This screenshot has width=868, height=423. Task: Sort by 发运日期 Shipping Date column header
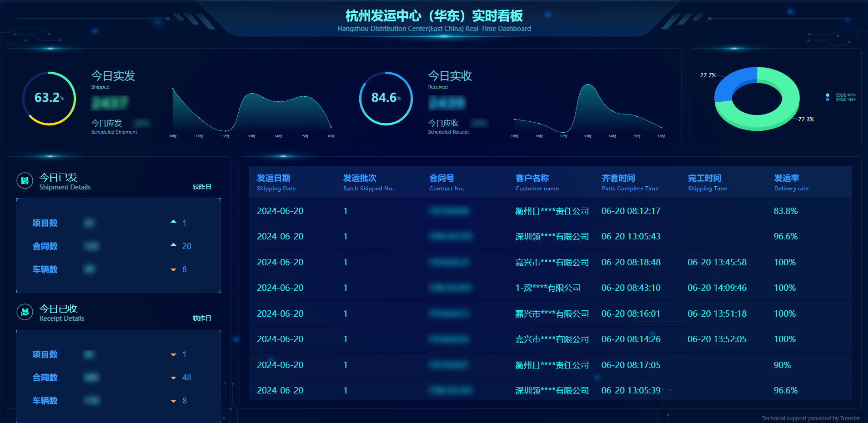click(276, 182)
